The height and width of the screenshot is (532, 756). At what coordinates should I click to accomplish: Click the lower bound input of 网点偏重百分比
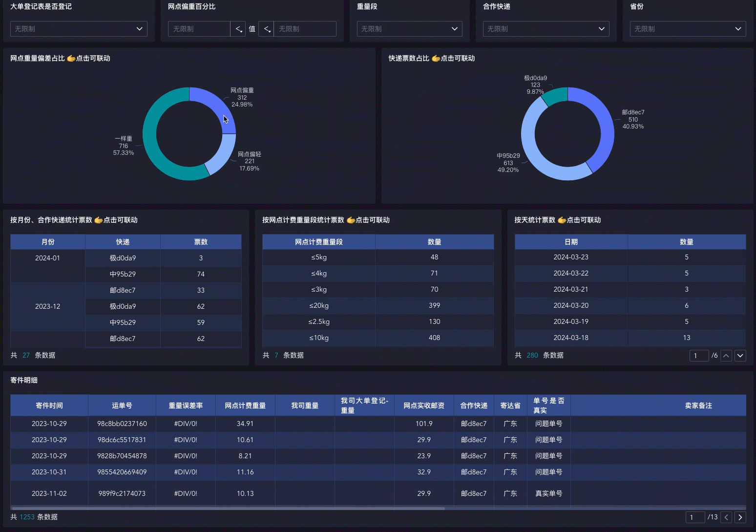click(x=199, y=29)
